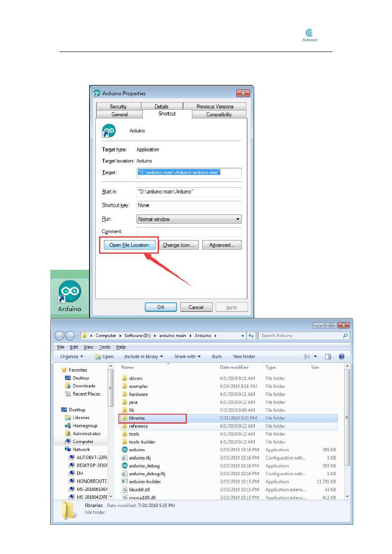Select Downloads in the Favorites sidebar

[x=84, y=386]
